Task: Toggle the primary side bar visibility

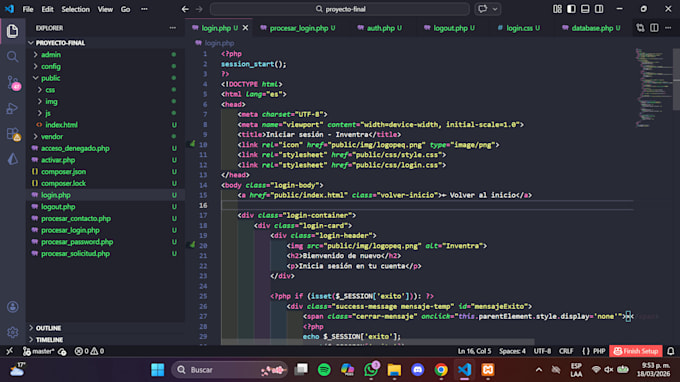Action: 571,9
